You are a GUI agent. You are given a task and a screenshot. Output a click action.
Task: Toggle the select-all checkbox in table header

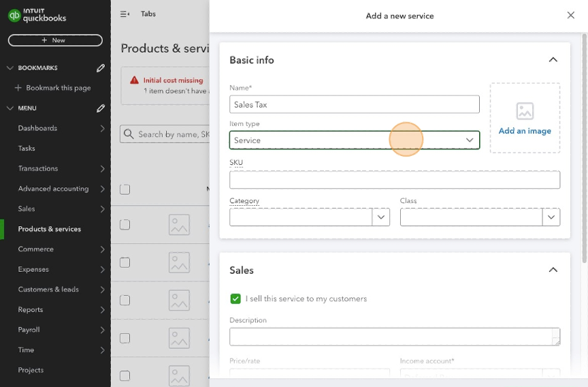[125, 189]
